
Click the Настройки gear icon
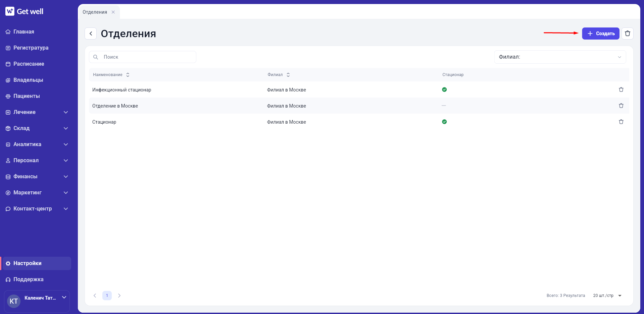pyautogui.click(x=8, y=263)
